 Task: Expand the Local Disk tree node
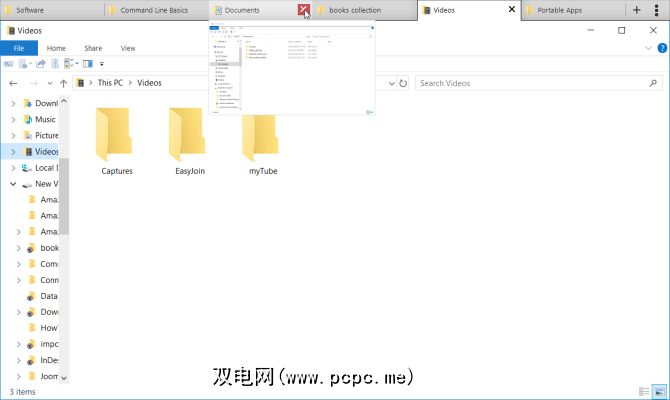(x=13, y=168)
